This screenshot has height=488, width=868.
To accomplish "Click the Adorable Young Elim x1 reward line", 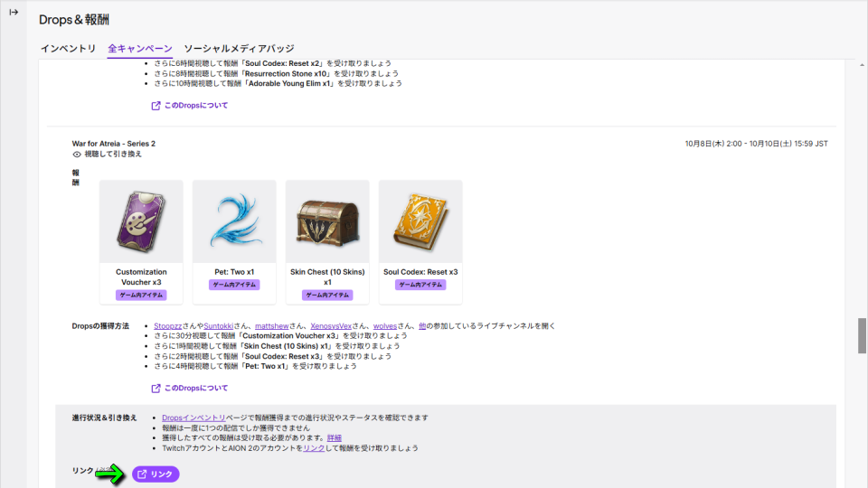I will (278, 83).
